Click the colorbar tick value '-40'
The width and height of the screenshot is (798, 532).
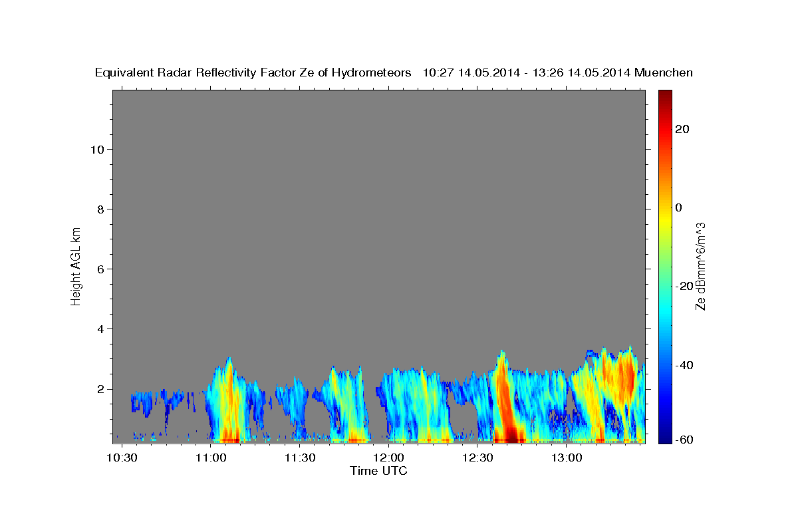(686, 365)
